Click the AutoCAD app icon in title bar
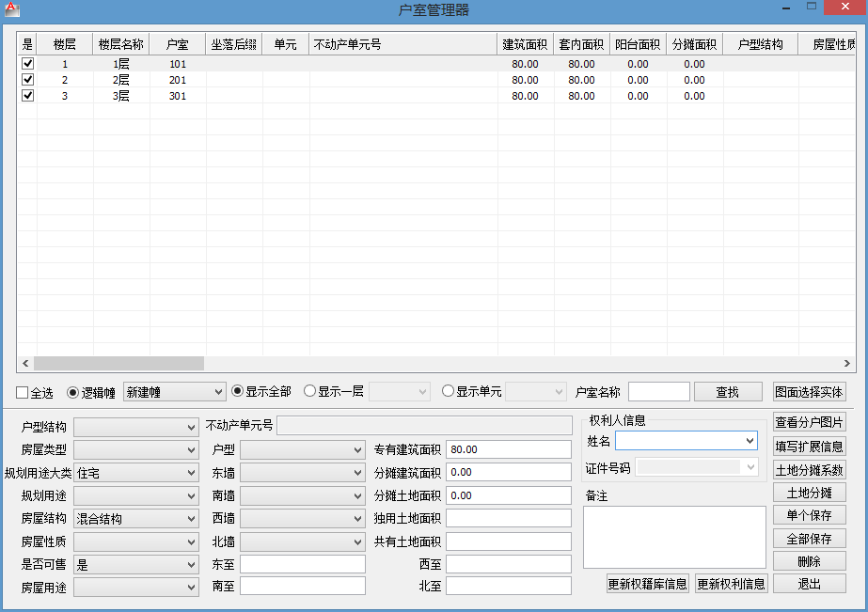This screenshot has width=868, height=612. (x=11, y=8)
